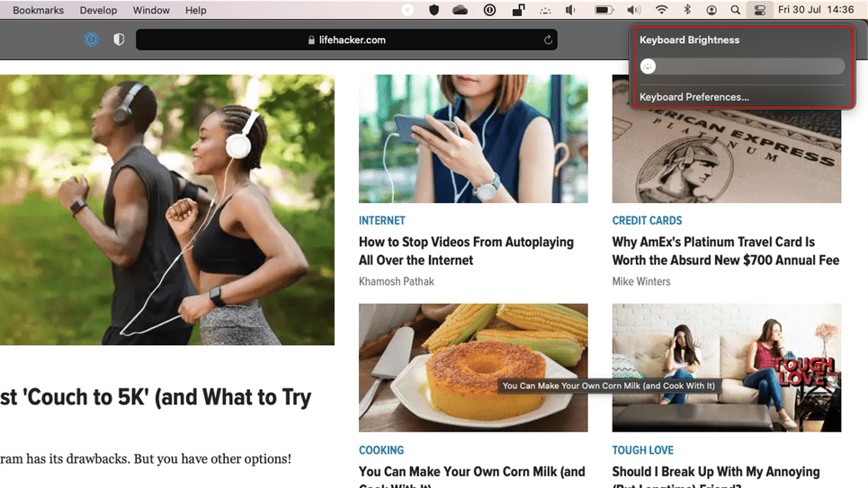868x488 pixels.
Task: Open the cloud sync menu bar icon
Action: click(x=460, y=10)
